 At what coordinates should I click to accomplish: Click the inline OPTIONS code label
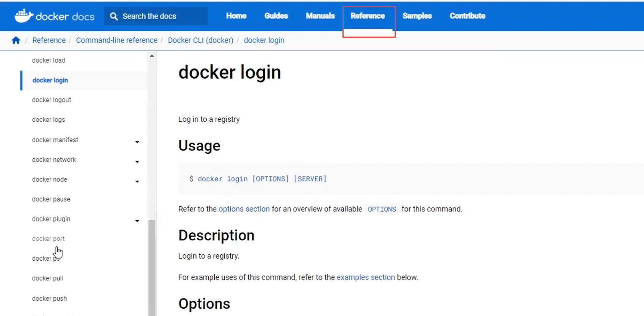pos(382,209)
